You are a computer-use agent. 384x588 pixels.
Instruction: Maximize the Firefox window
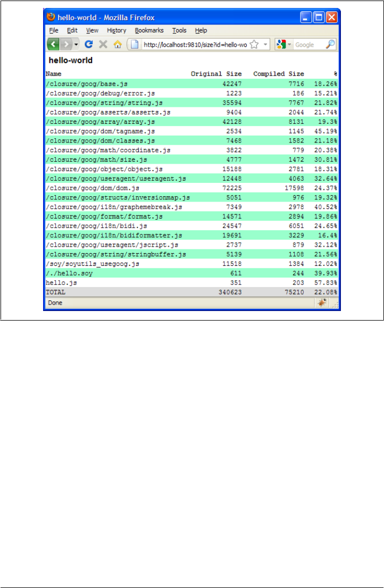319,17
